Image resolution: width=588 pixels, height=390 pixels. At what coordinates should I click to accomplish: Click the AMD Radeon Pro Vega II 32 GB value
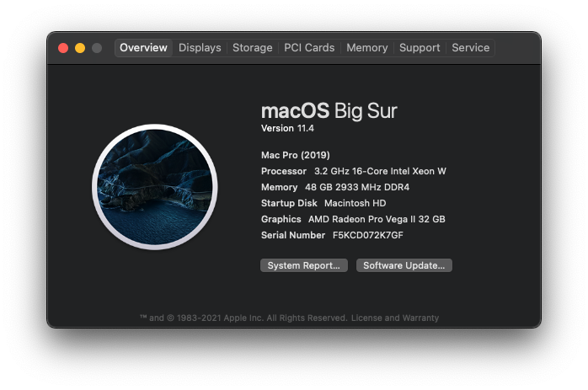click(x=377, y=219)
